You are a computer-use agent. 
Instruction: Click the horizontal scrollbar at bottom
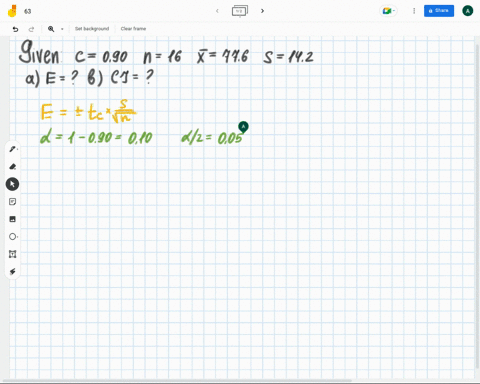click(x=177, y=380)
